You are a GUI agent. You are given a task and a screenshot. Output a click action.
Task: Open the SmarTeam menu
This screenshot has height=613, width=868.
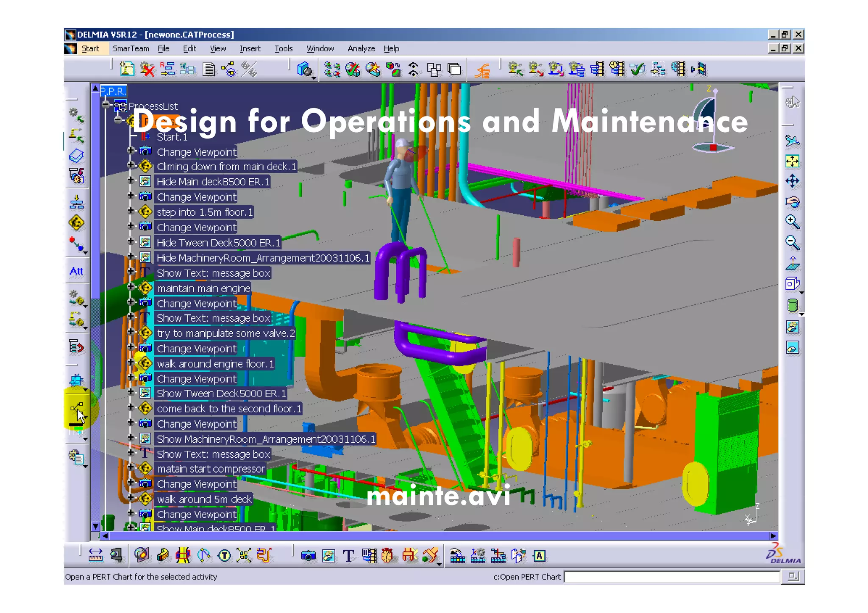(131, 49)
